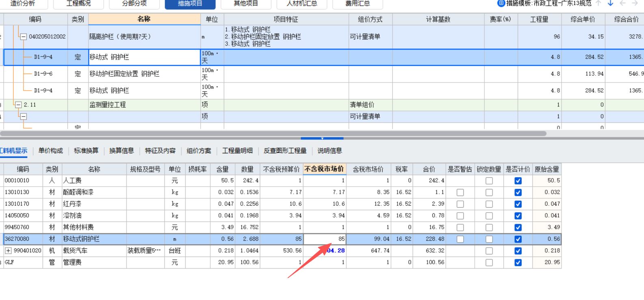Click the blue 措施模板 template icon
This screenshot has width=644, height=300.
pos(501,3)
